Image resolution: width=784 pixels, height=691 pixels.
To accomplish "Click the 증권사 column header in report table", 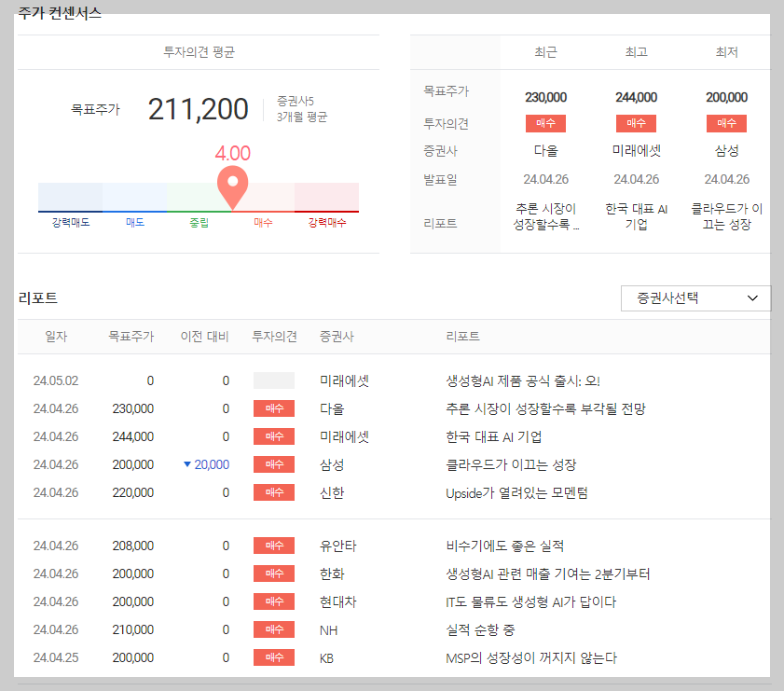I will click(337, 337).
